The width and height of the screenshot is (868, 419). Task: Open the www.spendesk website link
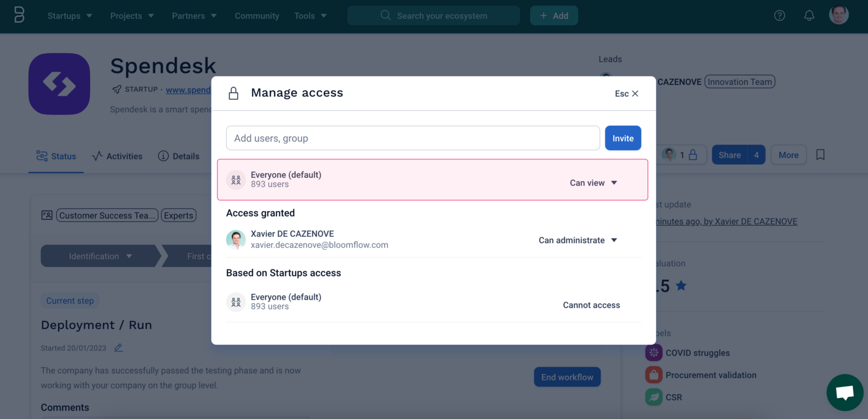coord(188,90)
